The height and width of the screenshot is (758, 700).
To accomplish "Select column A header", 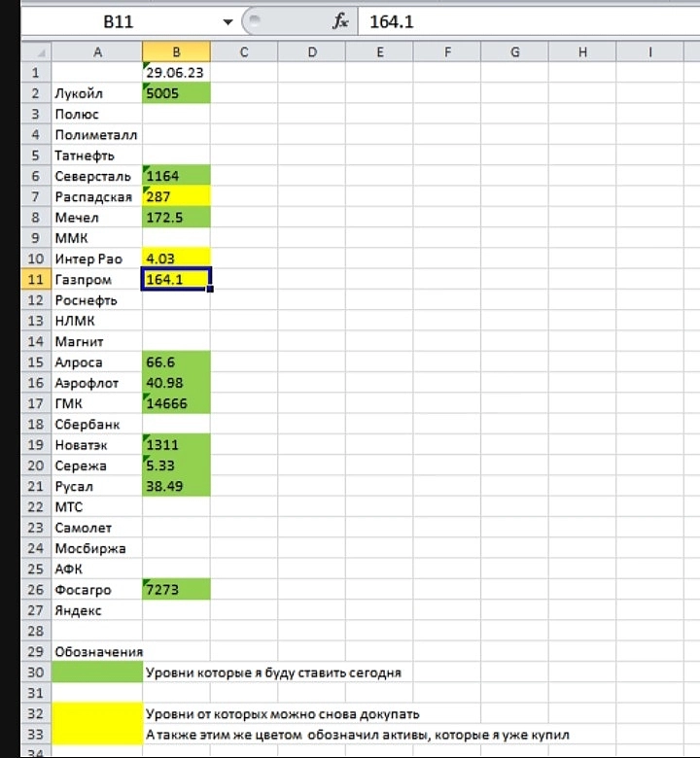I will tap(97, 52).
